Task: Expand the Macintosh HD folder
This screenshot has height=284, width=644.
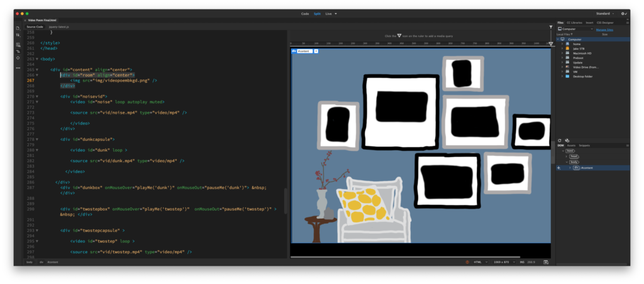Action: click(562, 53)
